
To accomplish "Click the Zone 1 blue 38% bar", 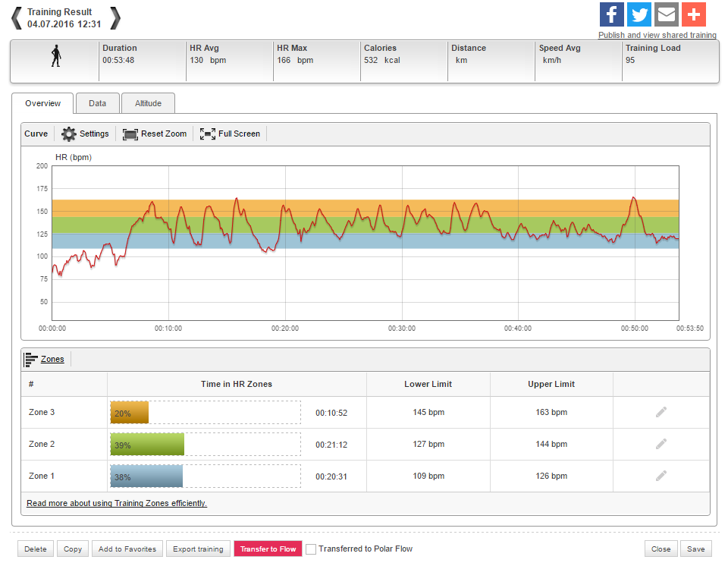I will pyautogui.click(x=146, y=476).
